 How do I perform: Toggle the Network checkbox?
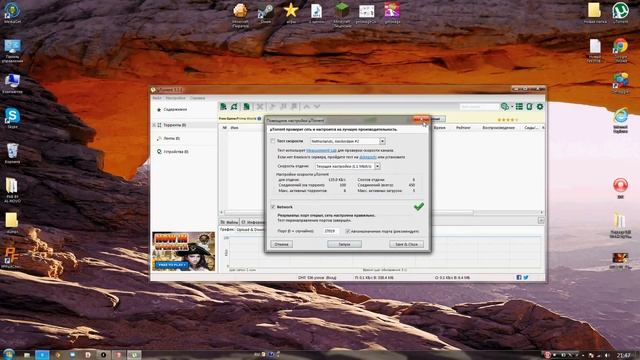273,207
